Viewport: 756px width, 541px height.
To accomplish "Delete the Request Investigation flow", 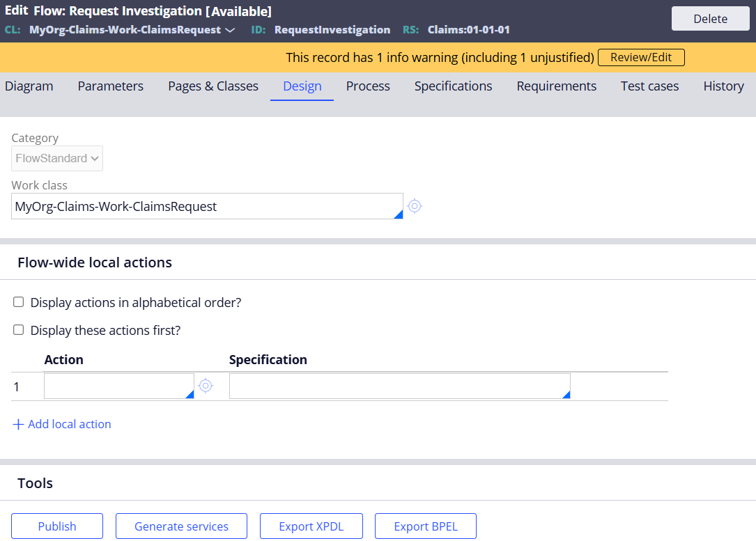I will [x=710, y=18].
